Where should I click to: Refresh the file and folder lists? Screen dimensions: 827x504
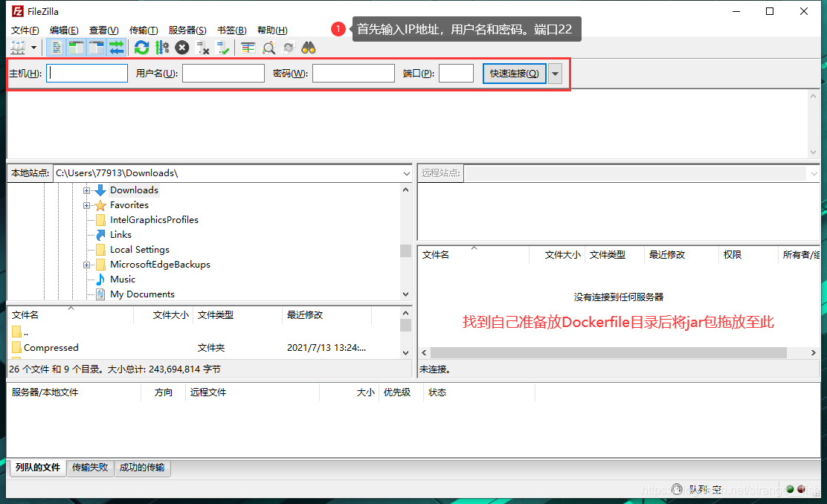[x=141, y=48]
